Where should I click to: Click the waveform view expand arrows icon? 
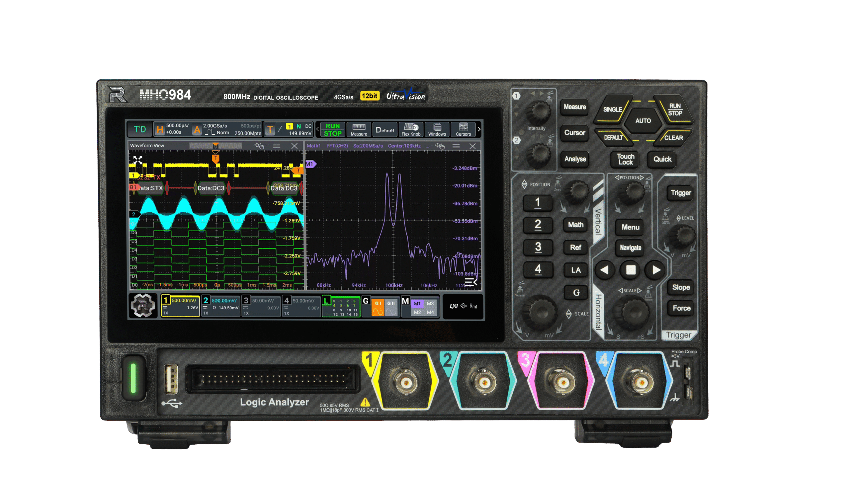click(138, 160)
